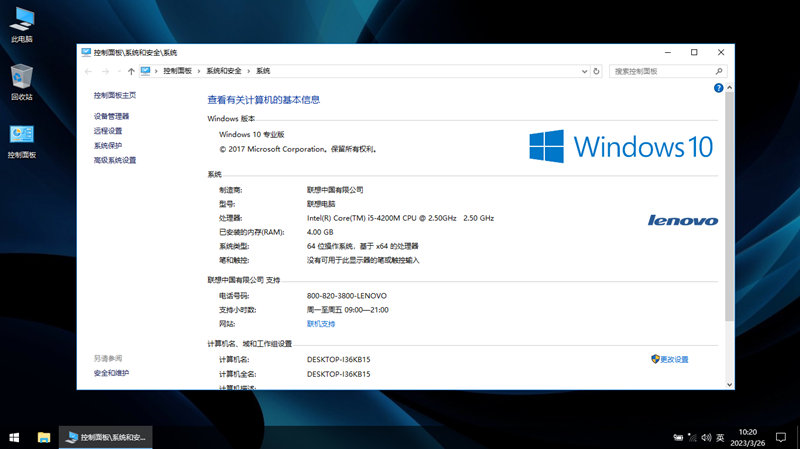Click the heading 查看有关计算机的基本信息
This screenshot has height=449, width=800.
[263, 100]
